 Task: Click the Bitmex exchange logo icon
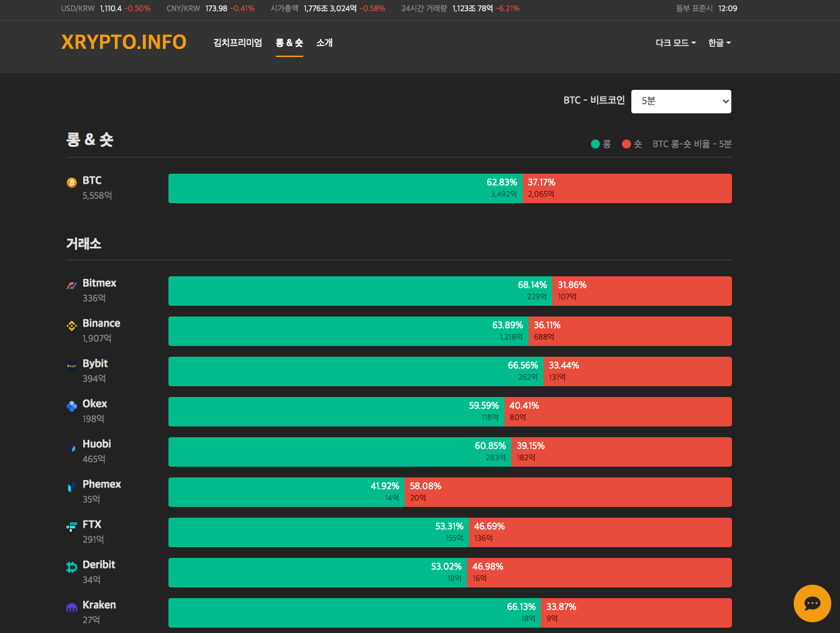72,285
